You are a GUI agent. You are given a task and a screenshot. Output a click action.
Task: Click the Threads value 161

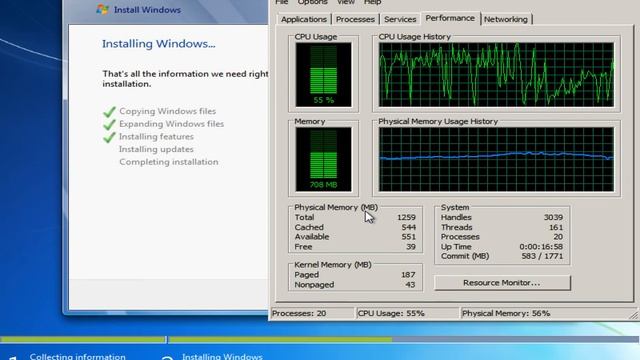coord(556,227)
